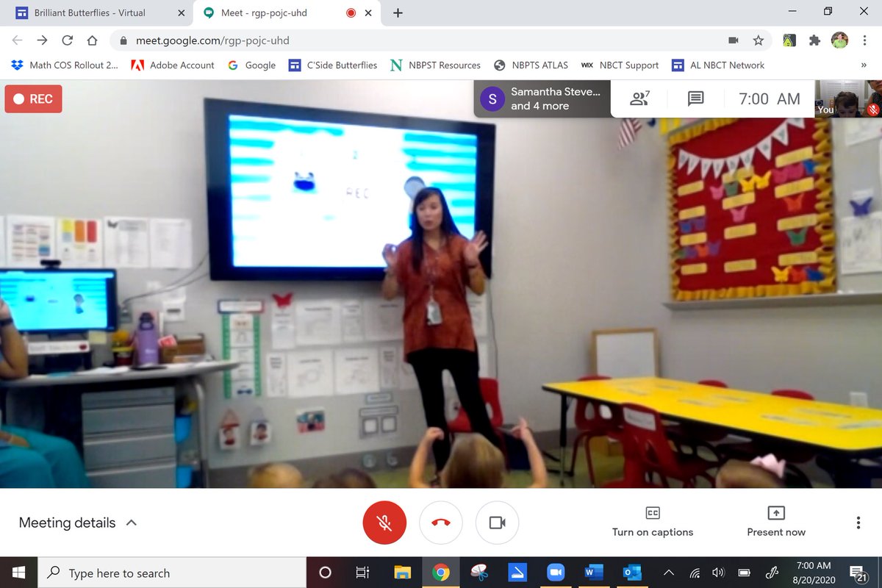Open Word from taskbar

click(593, 573)
